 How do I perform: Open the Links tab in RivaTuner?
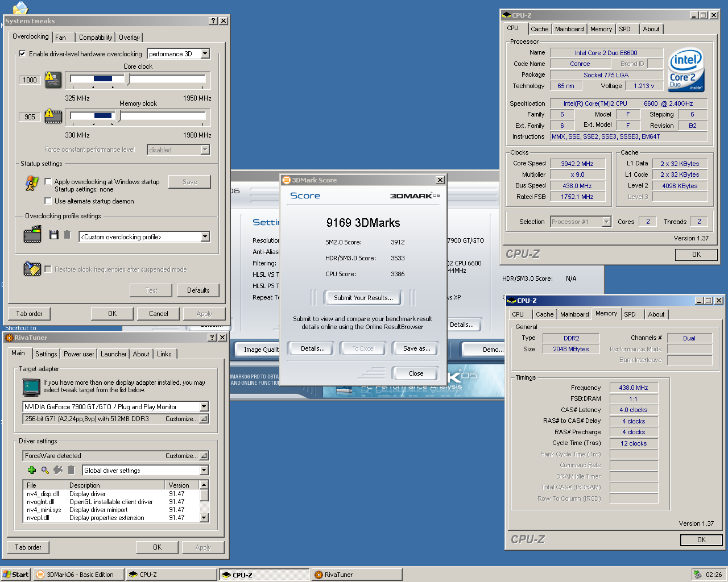click(x=164, y=354)
